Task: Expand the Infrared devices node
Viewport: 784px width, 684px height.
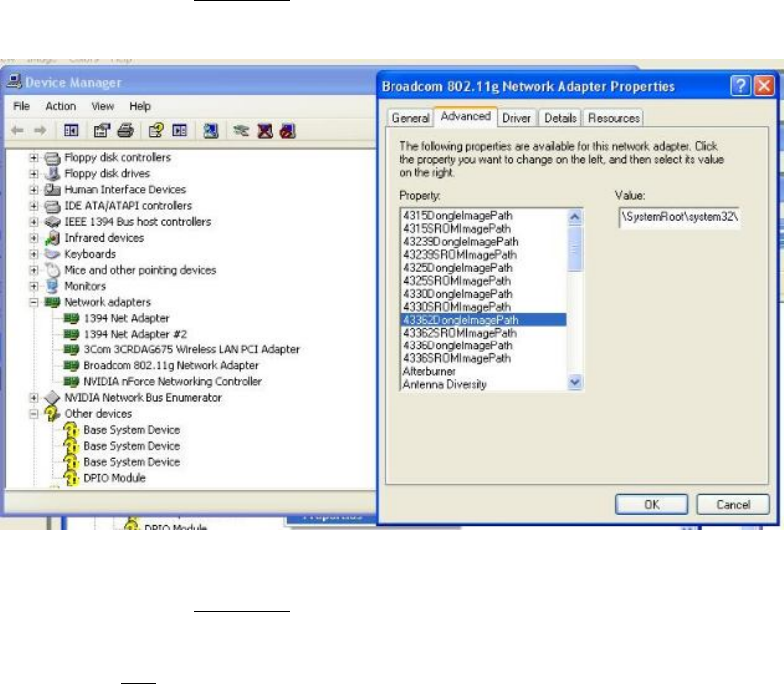Action: pos(34,238)
